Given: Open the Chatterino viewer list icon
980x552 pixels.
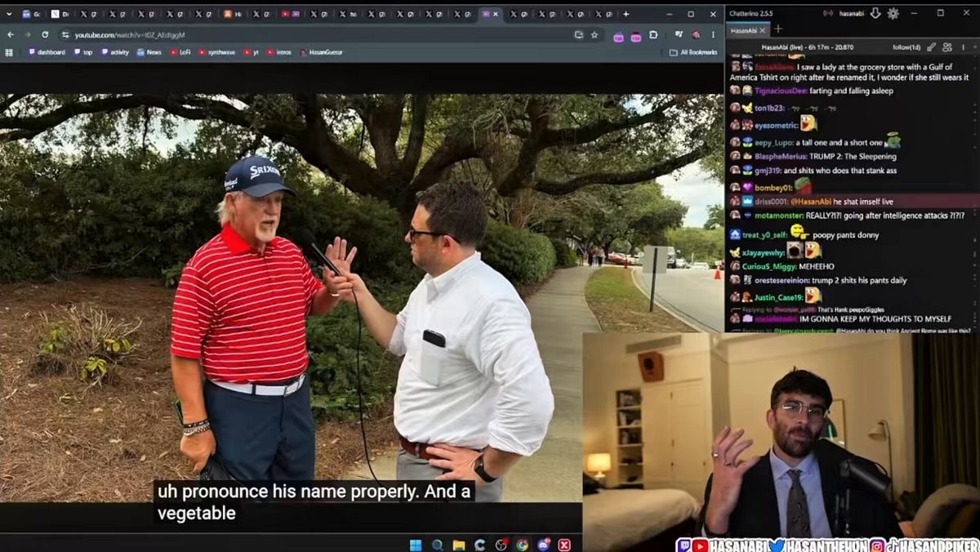Looking at the screenshot, I should click(x=947, y=47).
